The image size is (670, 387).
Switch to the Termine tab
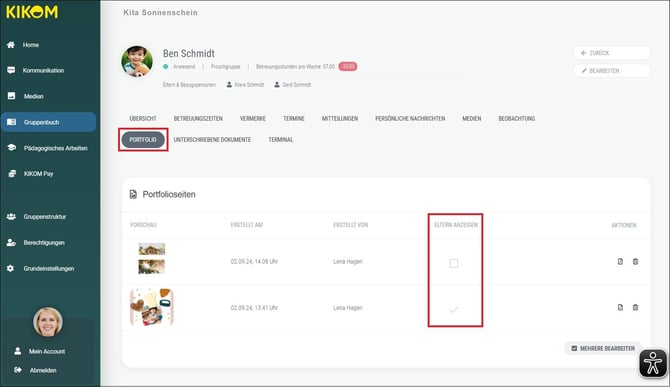pos(294,119)
